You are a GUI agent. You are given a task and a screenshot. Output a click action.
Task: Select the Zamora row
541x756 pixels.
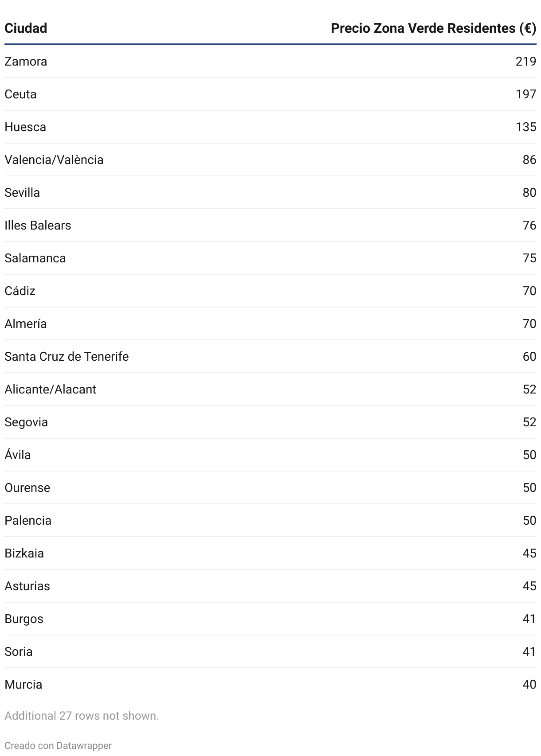pyautogui.click(x=270, y=61)
